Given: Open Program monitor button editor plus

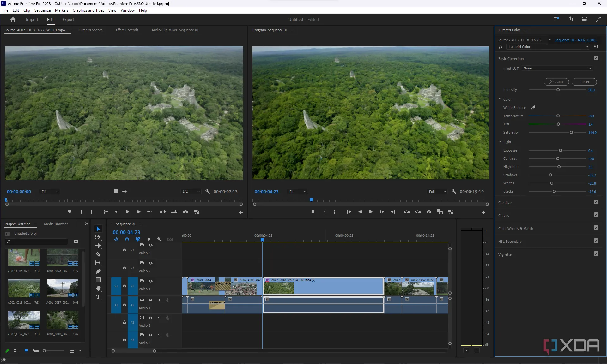Looking at the screenshot, I should (x=483, y=212).
